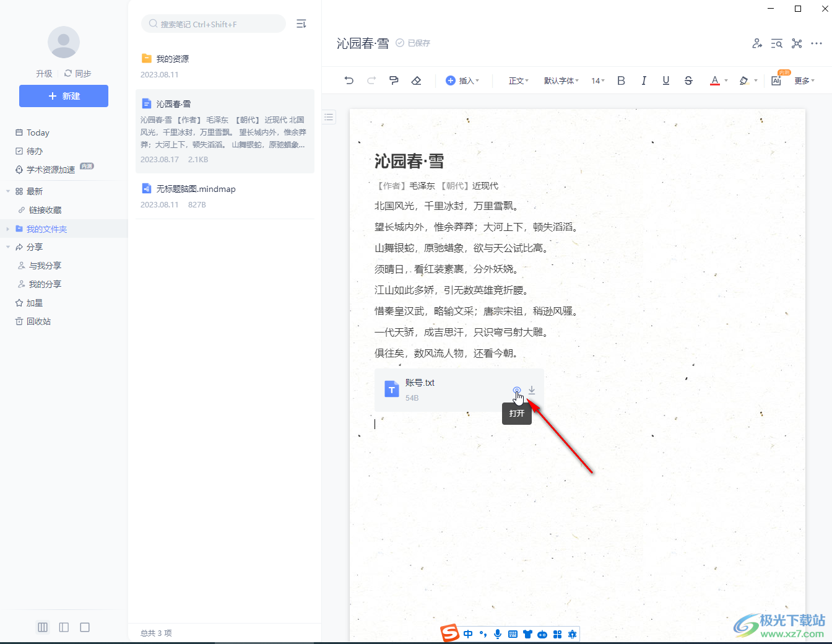The width and height of the screenshot is (832, 644).
Task: Toggle strikethrough formatting
Action: 688,80
